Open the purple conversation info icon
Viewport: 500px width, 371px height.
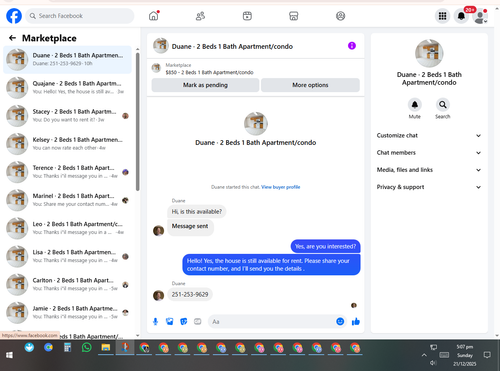352,46
